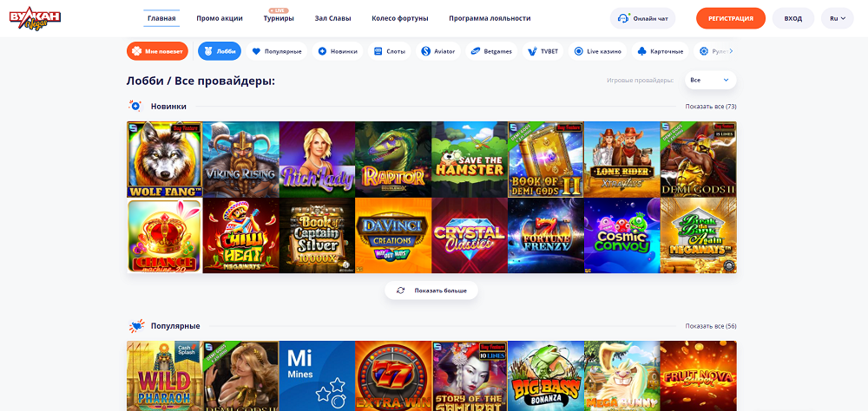Click the Лобби / Все провайдеры heading
This screenshot has height=411, width=868.
[x=201, y=82]
